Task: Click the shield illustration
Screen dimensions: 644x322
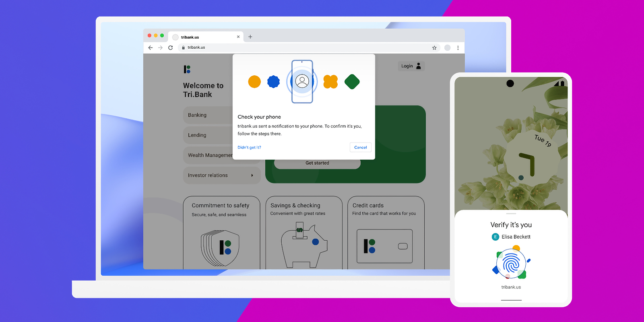Action: 220,248
